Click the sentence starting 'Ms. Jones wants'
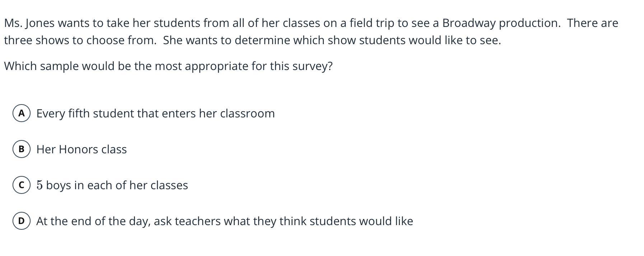This screenshot has height=256, width=644. click(x=282, y=23)
